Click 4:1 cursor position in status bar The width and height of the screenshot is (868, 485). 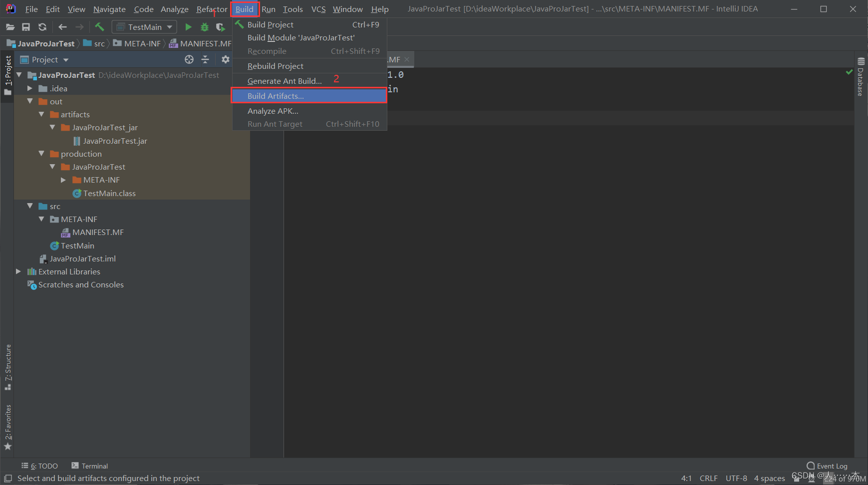click(686, 478)
